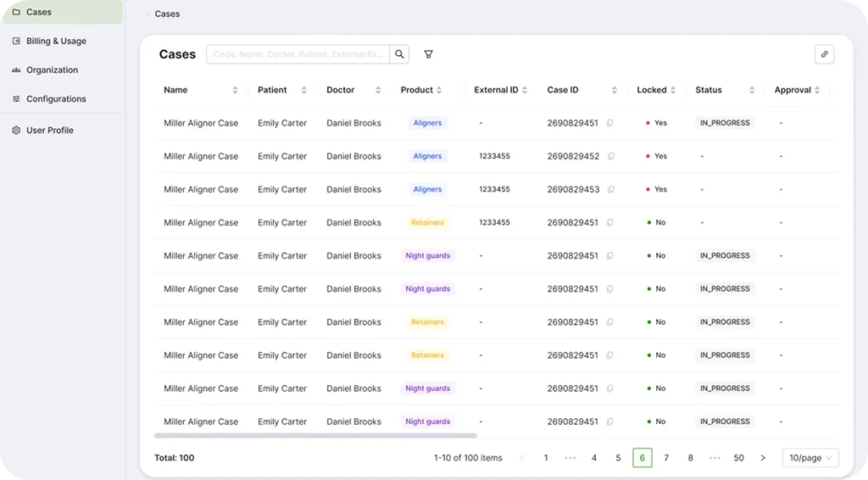Screen dimensions: 868x480
Task: Sort by Approval column arrows
Action: point(817,90)
